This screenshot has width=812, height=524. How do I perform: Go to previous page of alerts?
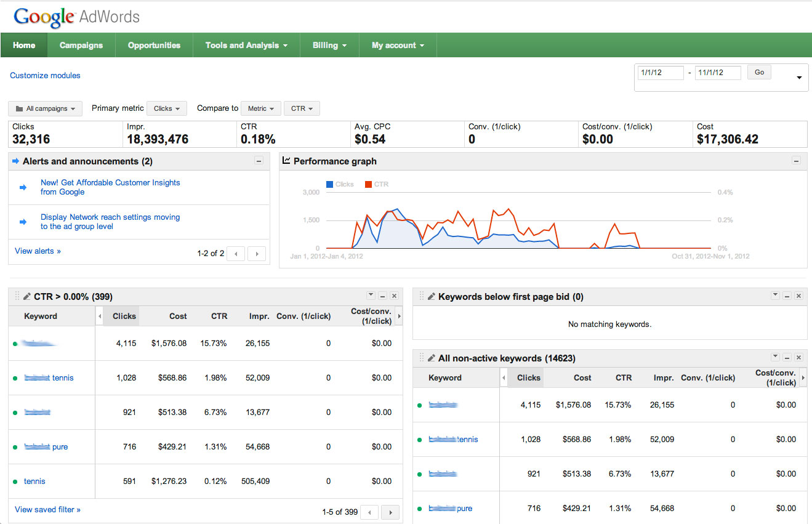236,253
